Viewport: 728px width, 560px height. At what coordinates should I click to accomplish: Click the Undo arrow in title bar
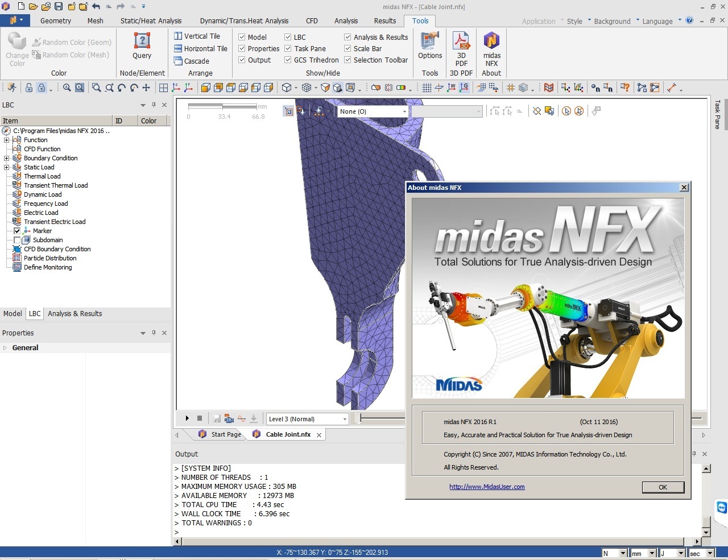tap(96, 6)
